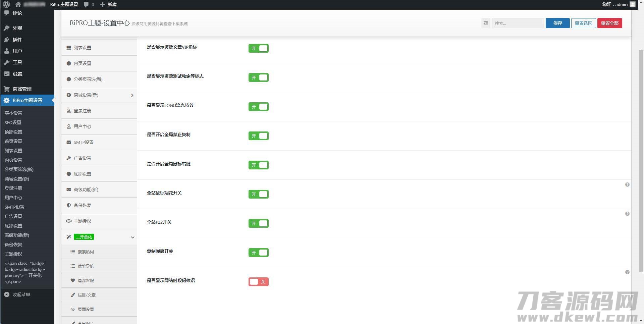
Task: Click the WordPress logo icon
Action: pyautogui.click(x=6, y=4)
